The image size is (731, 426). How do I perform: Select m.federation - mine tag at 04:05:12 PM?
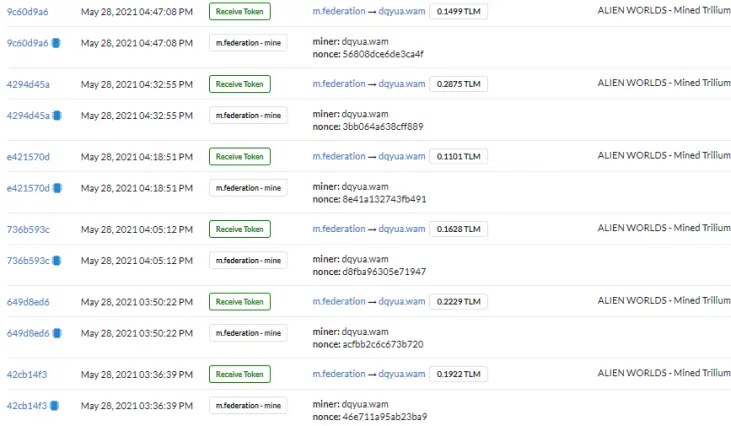pos(248,261)
